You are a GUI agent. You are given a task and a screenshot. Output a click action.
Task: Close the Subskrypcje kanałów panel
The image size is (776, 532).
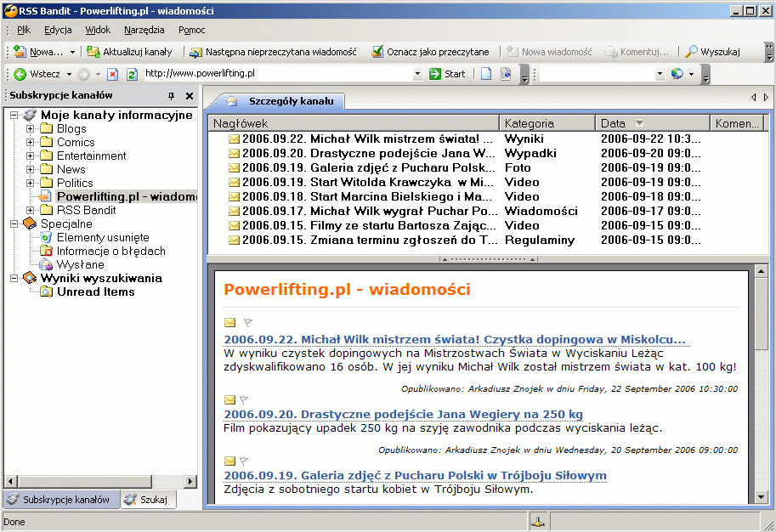click(189, 96)
